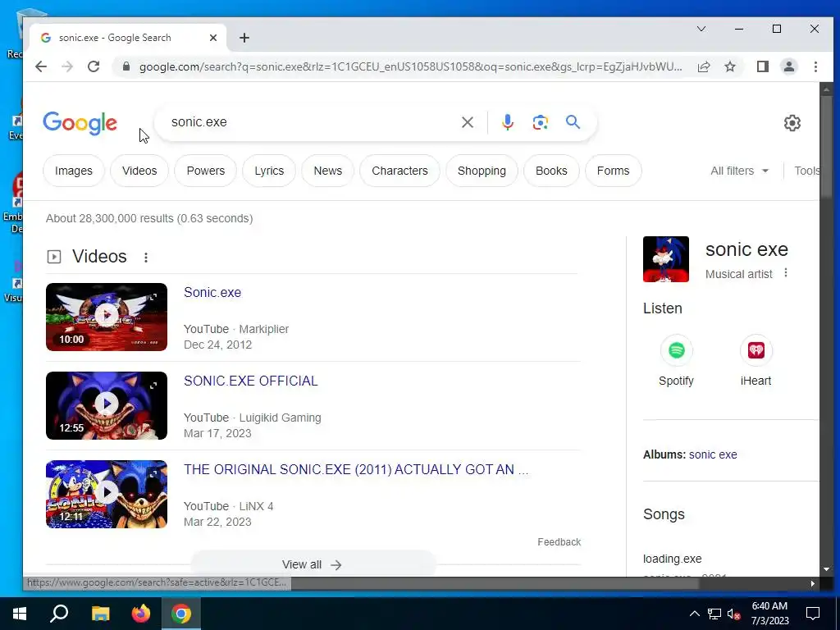Play the SONIC.EXE OFFICIAL video thumbnail
The image size is (840, 630).
click(x=107, y=405)
